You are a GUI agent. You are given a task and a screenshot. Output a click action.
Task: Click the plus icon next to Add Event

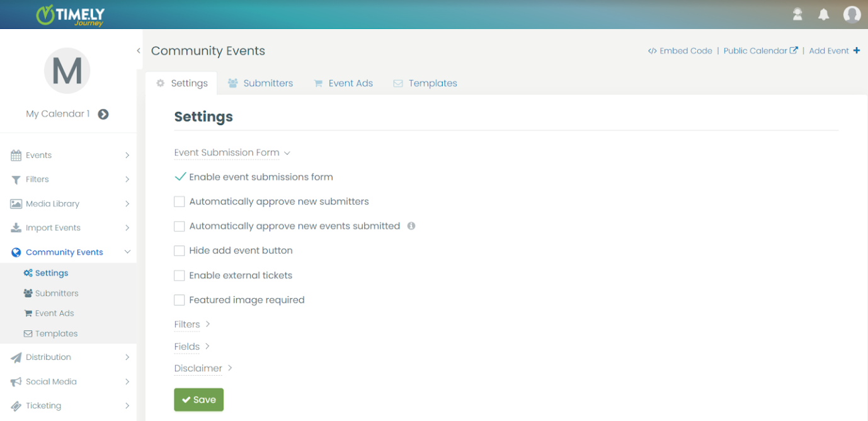point(857,51)
